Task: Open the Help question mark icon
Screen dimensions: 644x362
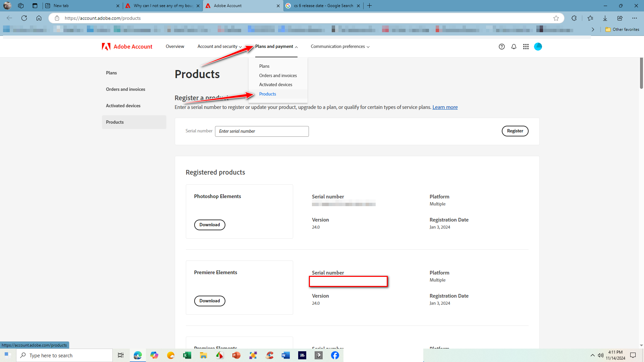Action: pyautogui.click(x=502, y=47)
